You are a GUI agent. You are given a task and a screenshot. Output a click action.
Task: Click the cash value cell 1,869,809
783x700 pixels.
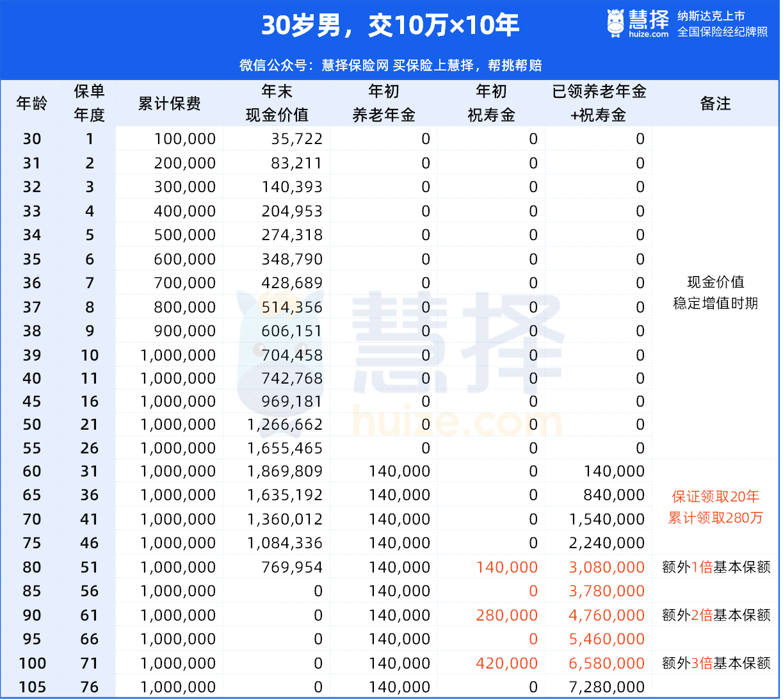[285, 471]
